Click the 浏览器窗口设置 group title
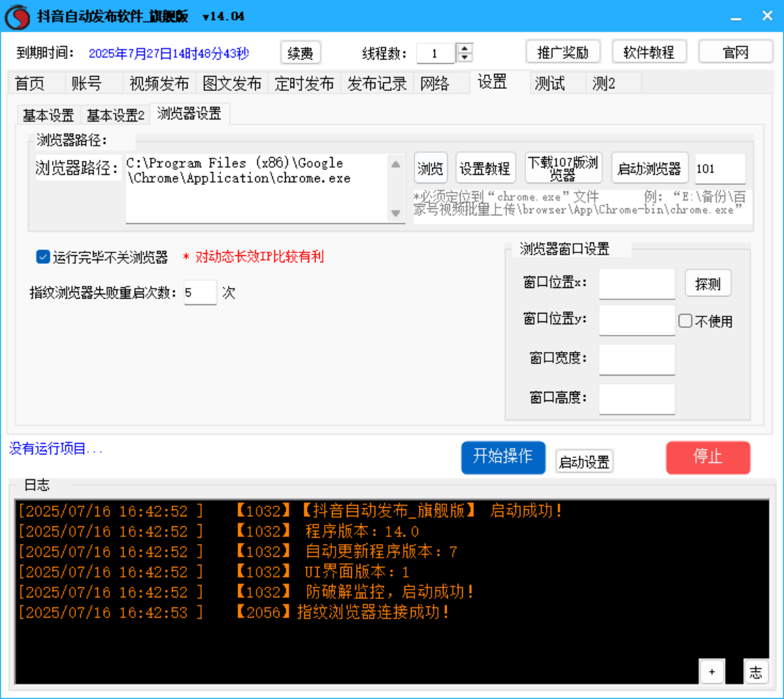Image resolution: width=784 pixels, height=699 pixels. 564,249
